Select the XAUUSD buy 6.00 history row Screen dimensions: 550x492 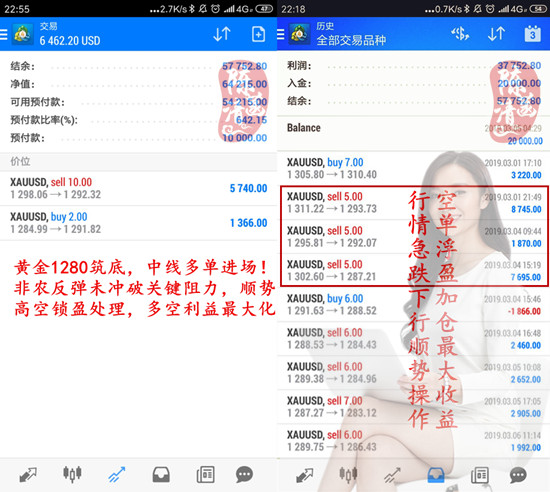coord(414,304)
